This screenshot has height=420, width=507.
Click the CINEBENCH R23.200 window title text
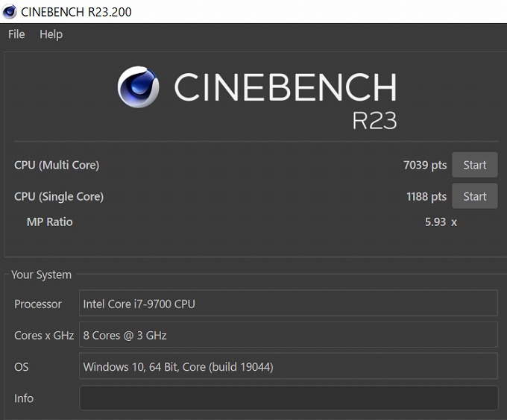point(77,11)
